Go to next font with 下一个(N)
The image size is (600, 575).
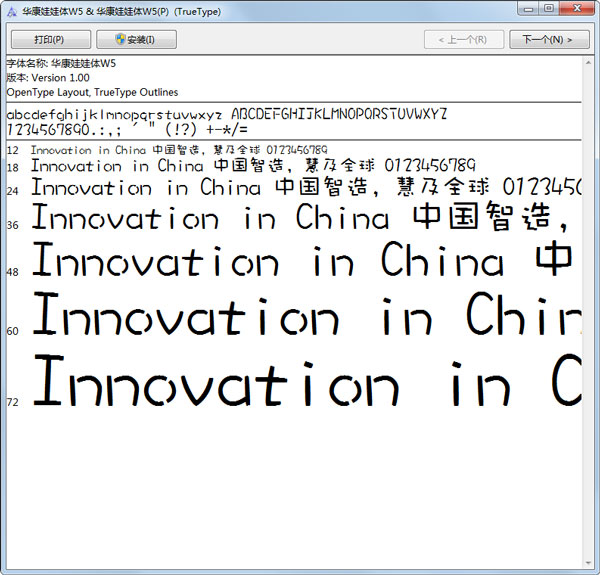549,39
